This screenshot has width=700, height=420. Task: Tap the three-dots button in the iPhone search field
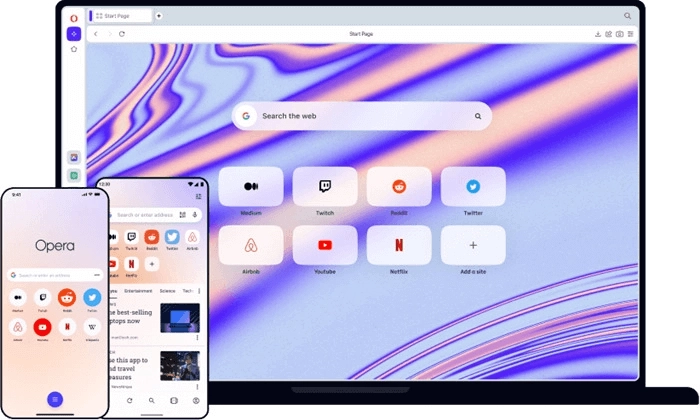click(x=97, y=275)
